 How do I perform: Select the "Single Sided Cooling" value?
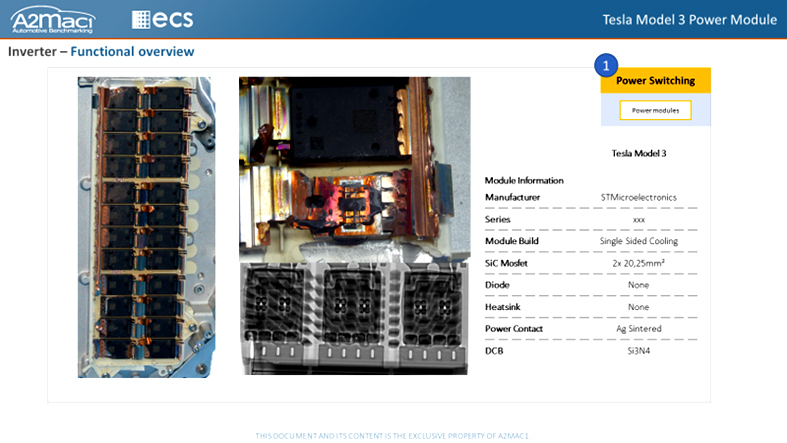pos(638,241)
